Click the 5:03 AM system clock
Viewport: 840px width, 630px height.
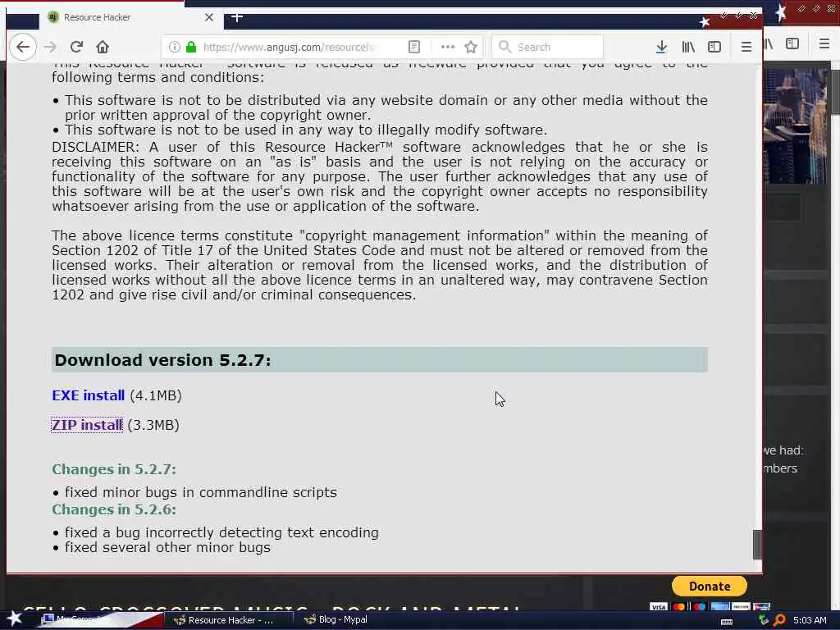pyautogui.click(x=810, y=620)
